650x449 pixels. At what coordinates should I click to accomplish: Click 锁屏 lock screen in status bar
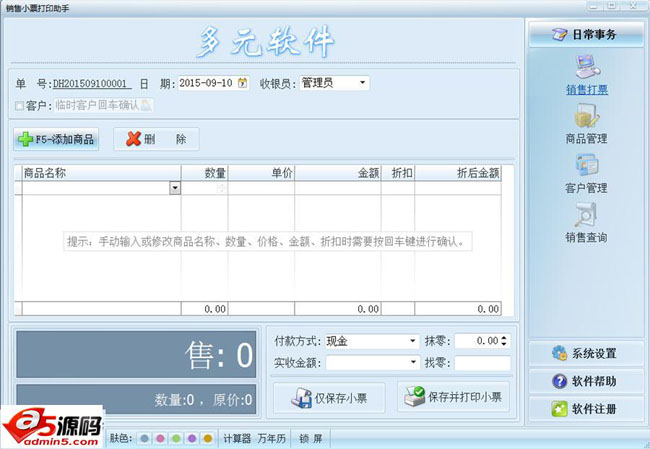310,438
